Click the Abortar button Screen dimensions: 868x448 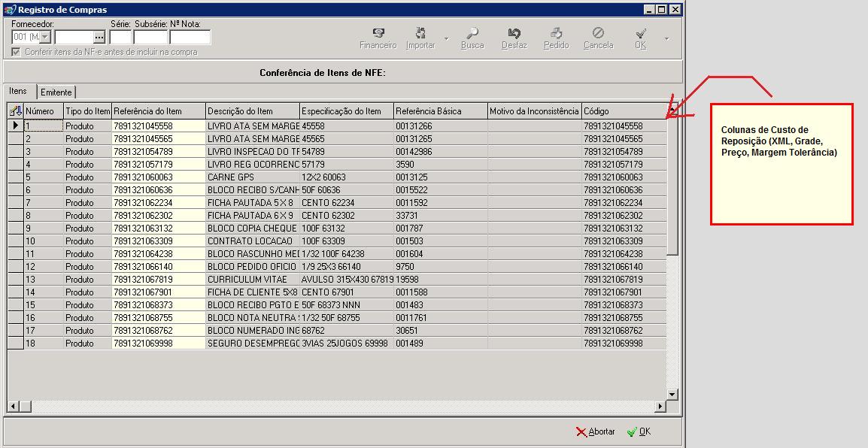coord(596,431)
